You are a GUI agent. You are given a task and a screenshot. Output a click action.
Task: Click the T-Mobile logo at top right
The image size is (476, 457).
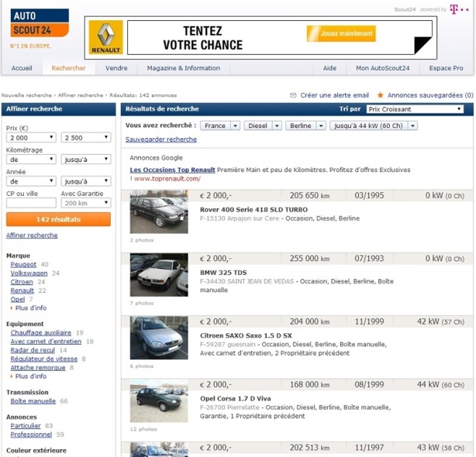(x=464, y=9)
